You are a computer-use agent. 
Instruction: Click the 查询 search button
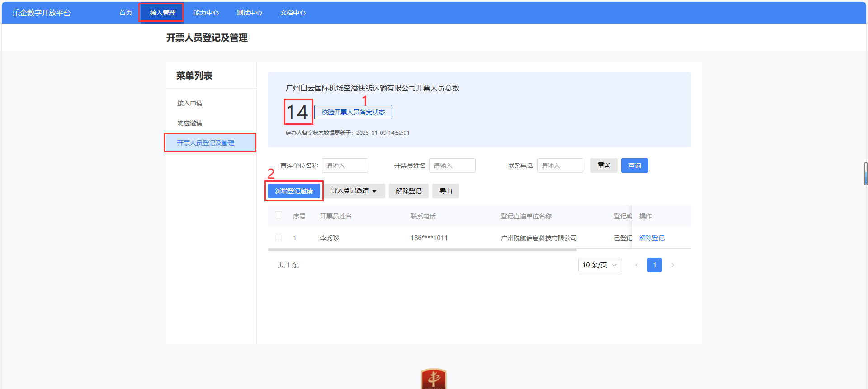pos(635,166)
